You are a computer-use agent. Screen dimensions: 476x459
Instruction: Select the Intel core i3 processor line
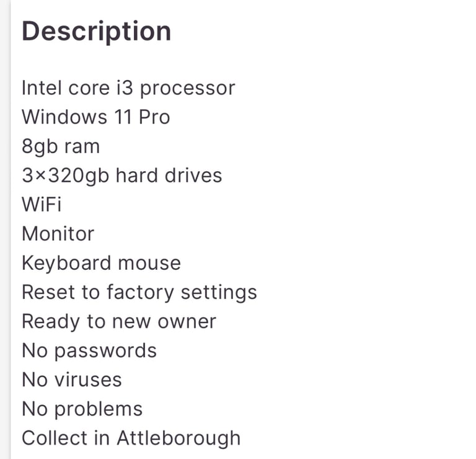click(128, 89)
